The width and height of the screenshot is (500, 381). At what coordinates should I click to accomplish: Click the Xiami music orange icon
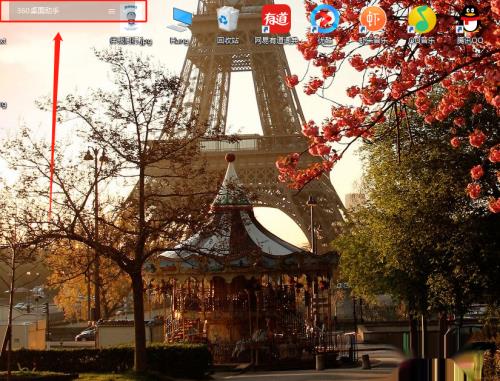(372, 19)
